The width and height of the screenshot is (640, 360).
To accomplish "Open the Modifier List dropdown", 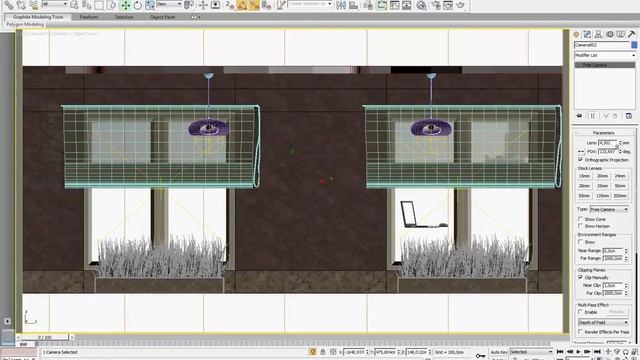I will coord(605,55).
